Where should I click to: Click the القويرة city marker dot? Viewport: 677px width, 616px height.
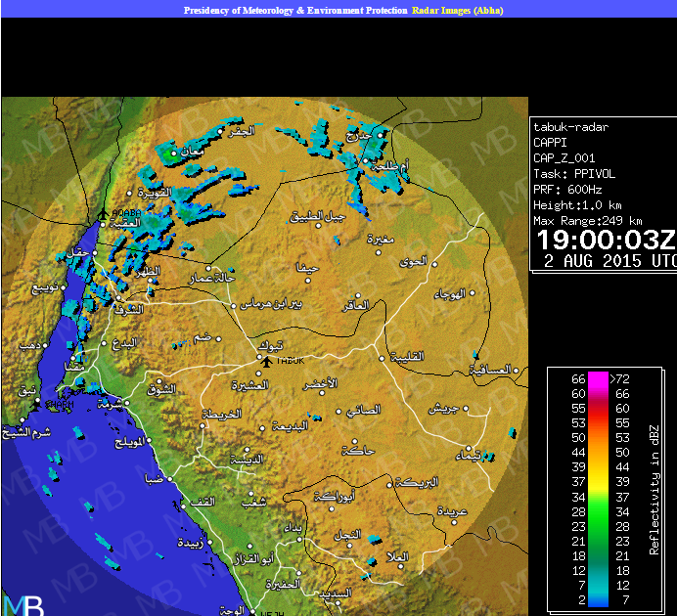click(x=129, y=194)
